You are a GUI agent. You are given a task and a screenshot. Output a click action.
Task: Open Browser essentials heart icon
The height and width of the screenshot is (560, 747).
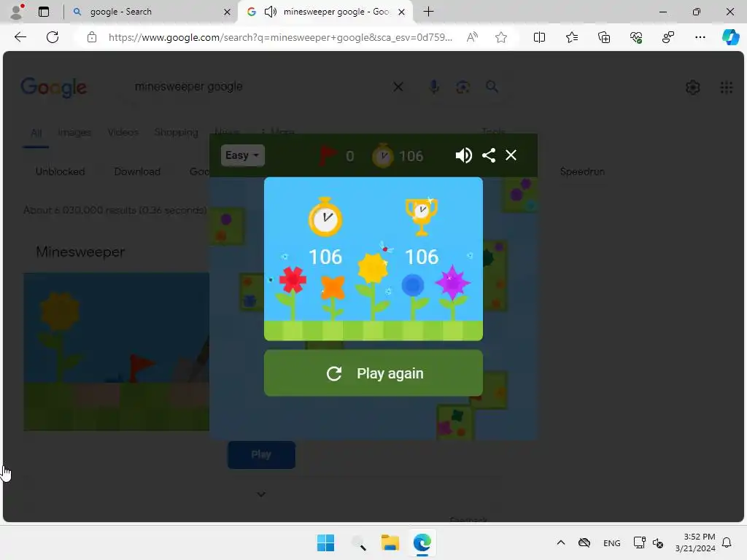click(x=636, y=37)
